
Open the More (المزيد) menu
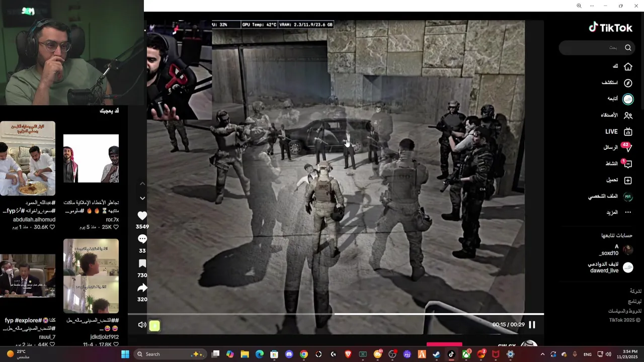[x=619, y=212]
